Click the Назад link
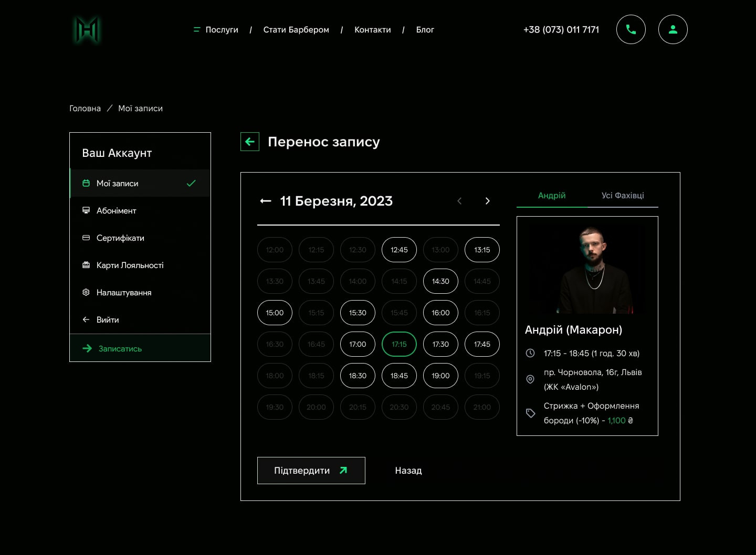Viewport: 756px width, 555px height. 408,471
